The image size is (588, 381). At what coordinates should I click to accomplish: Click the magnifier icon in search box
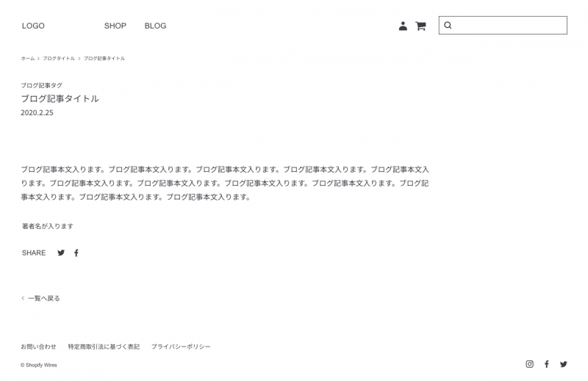[448, 25]
